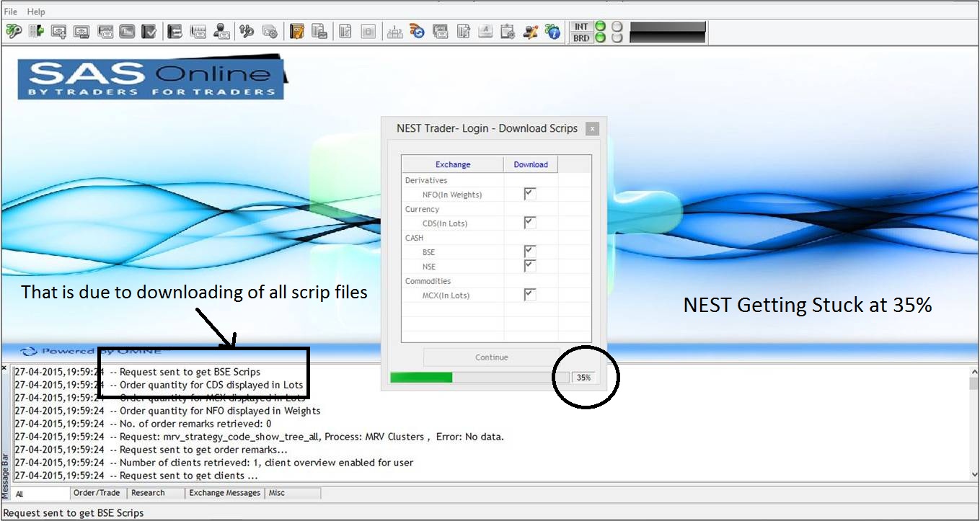
Task: Click the document with arrow icon
Action: click(x=464, y=32)
